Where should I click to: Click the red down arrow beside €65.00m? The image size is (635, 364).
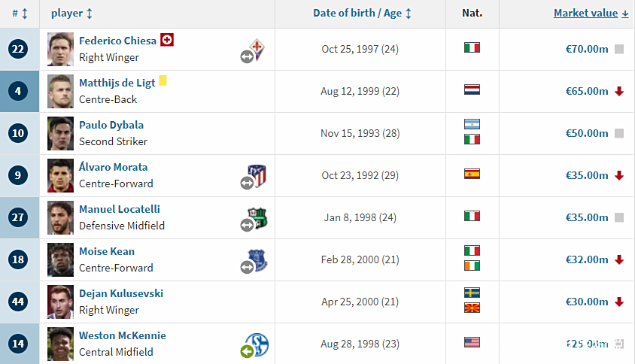(619, 91)
